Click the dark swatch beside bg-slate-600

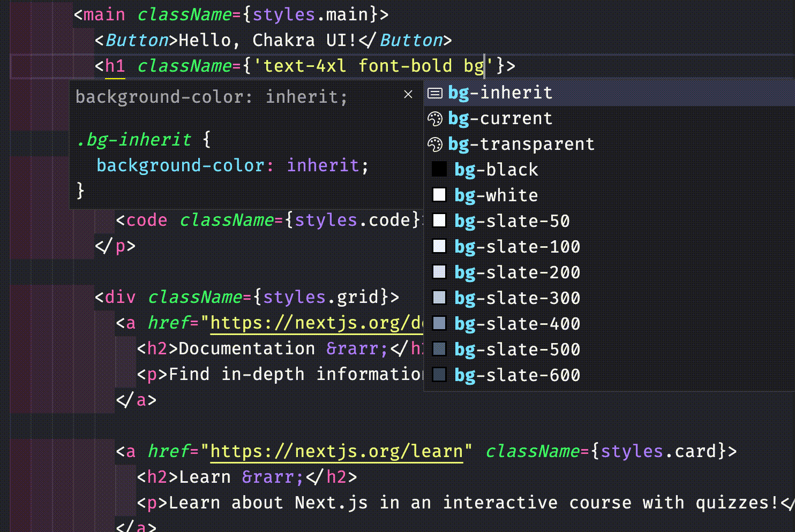click(x=439, y=375)
